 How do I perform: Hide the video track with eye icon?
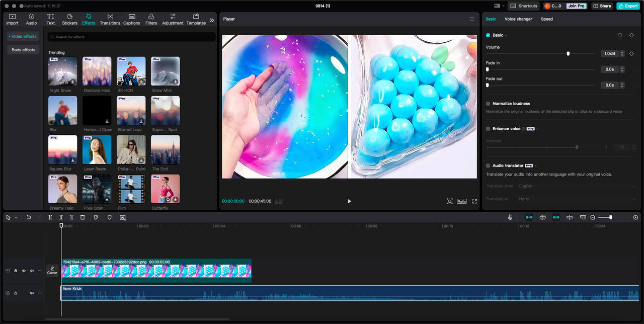tap(24, 271)
